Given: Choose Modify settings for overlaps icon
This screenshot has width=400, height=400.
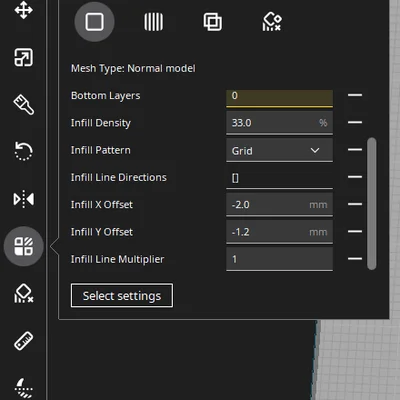Looking at the screenshot, I should (x=213, y=22).
